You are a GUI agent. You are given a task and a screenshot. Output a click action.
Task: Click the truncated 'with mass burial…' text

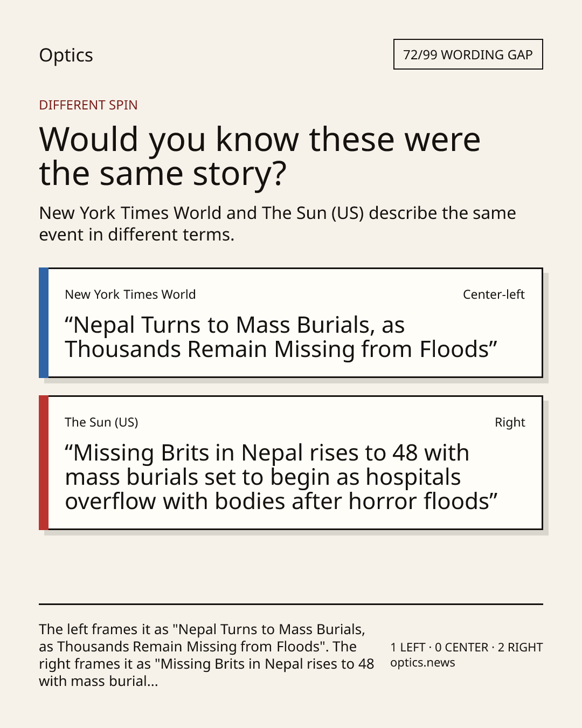pyautogui.click(x=99, y=681)
